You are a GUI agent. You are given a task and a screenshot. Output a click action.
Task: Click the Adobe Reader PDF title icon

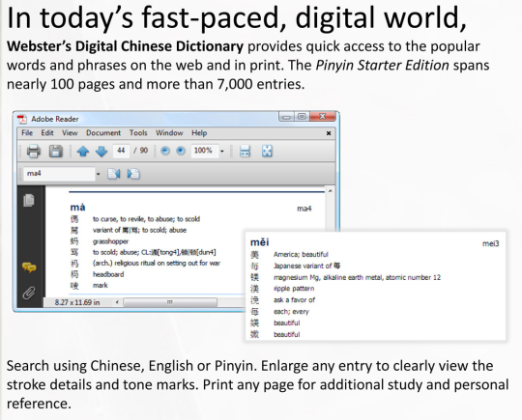[22, 119]
